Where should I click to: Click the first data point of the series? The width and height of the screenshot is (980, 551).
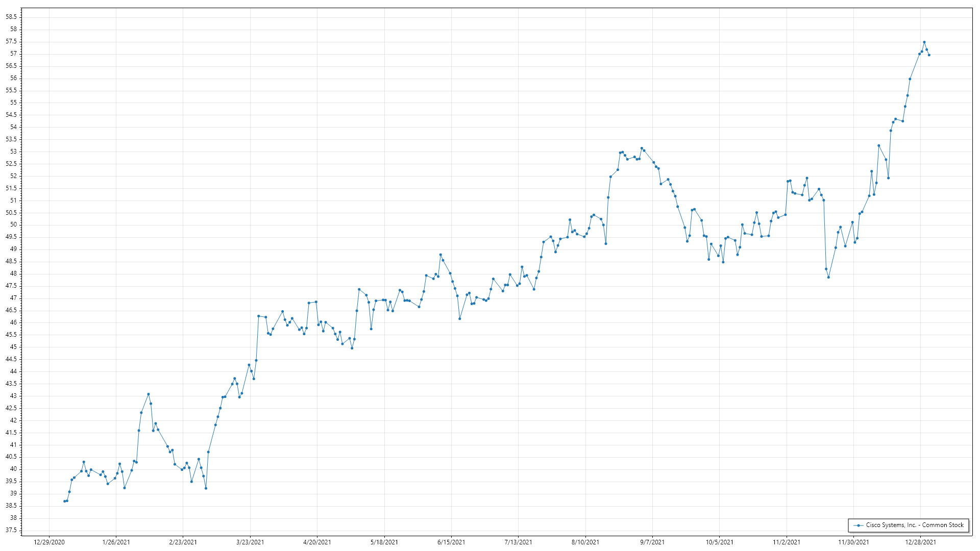64,501
